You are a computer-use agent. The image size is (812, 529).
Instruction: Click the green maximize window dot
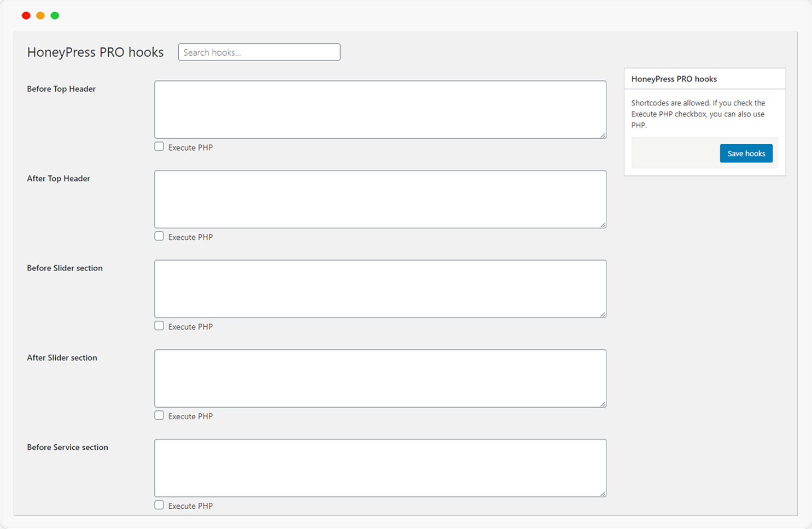pos(55,15)
